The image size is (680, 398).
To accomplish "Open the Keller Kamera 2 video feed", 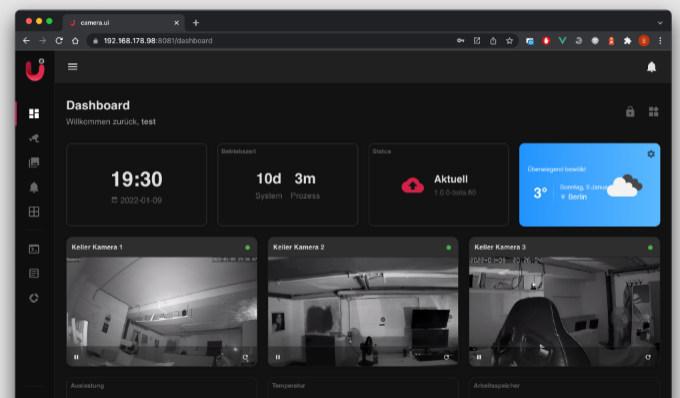I will [x=363, y=311].
